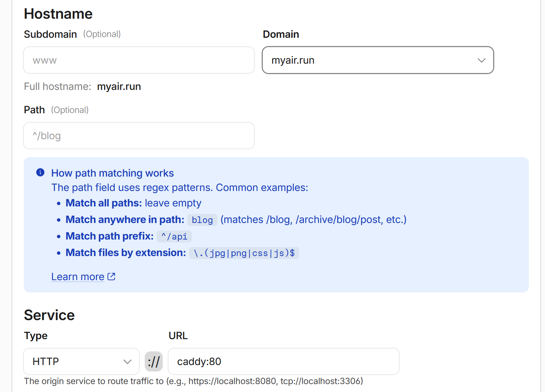Click the chevron arrow in HTTP type selector

(127, 362)
